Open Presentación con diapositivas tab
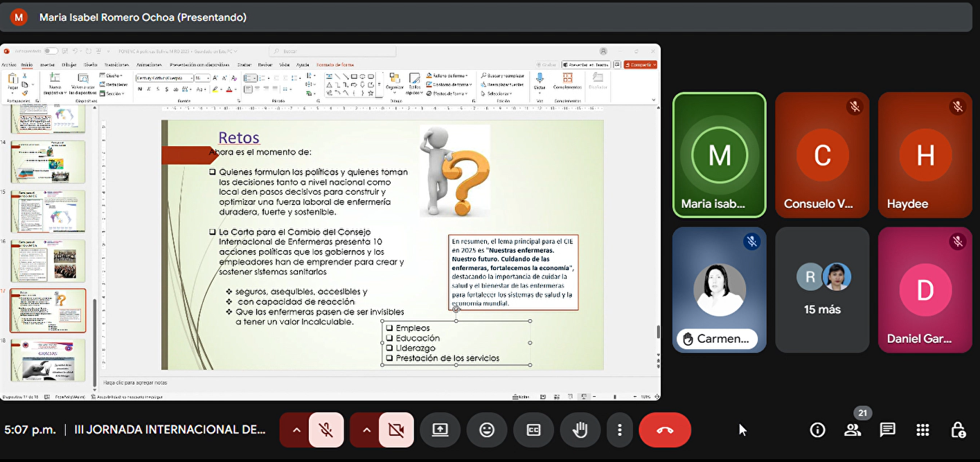The width and height of the screenshot is (980, 462). [x=199, y=64]
